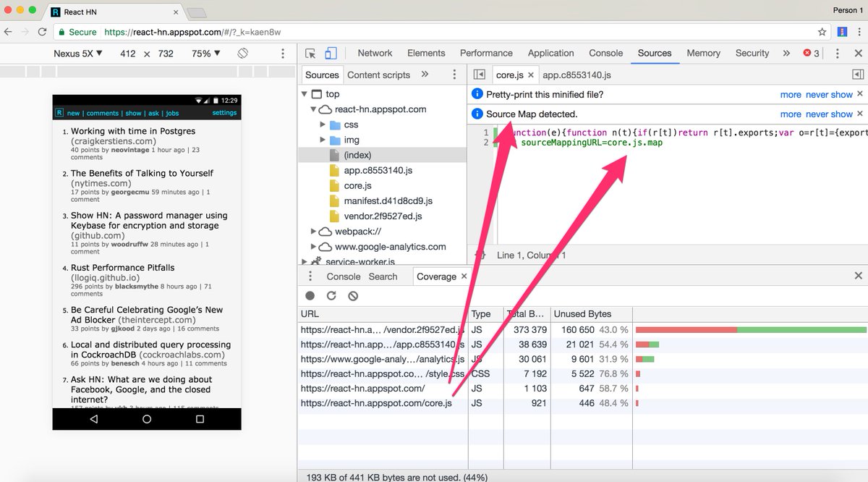Expand the img folder
Viewport: 868px width, 482px height.
[x=323, y=140]
